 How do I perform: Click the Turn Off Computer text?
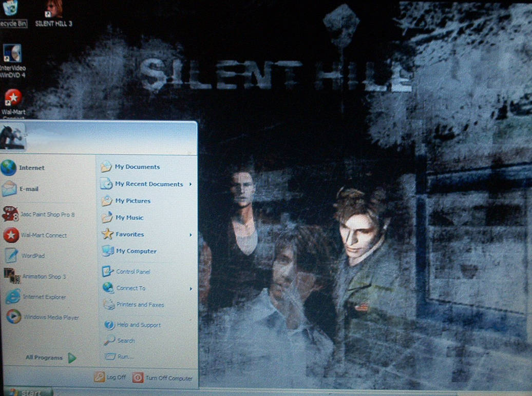[x=169, y=378]
